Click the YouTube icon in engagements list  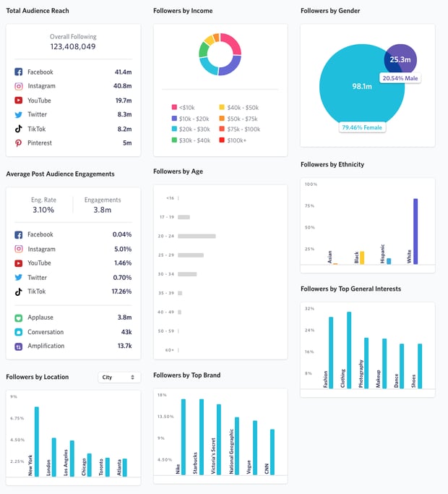19,263
